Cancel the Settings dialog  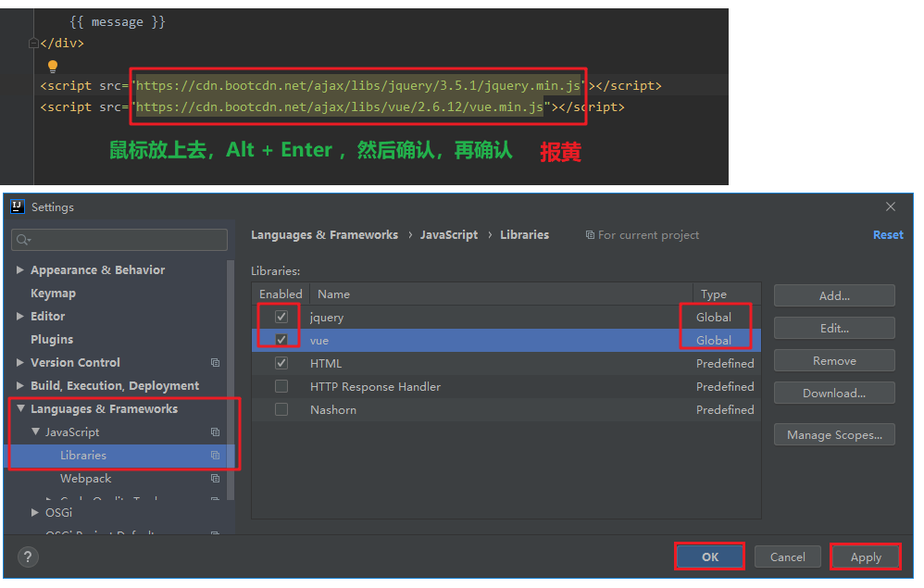[787, 557]
